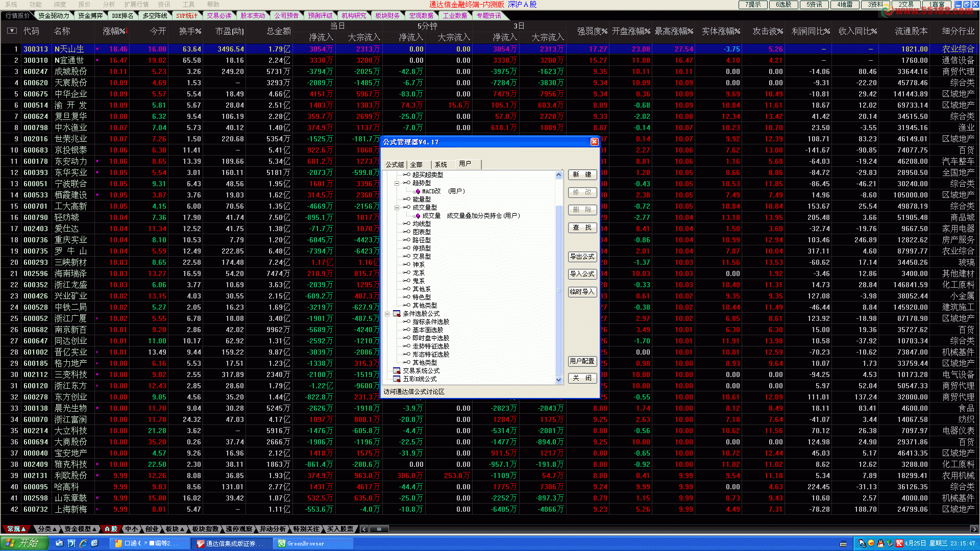The height and width of the screenshot is (551, 980).
Task: Collapse the 成交量型 tree node
Action: tap(397, 208)
